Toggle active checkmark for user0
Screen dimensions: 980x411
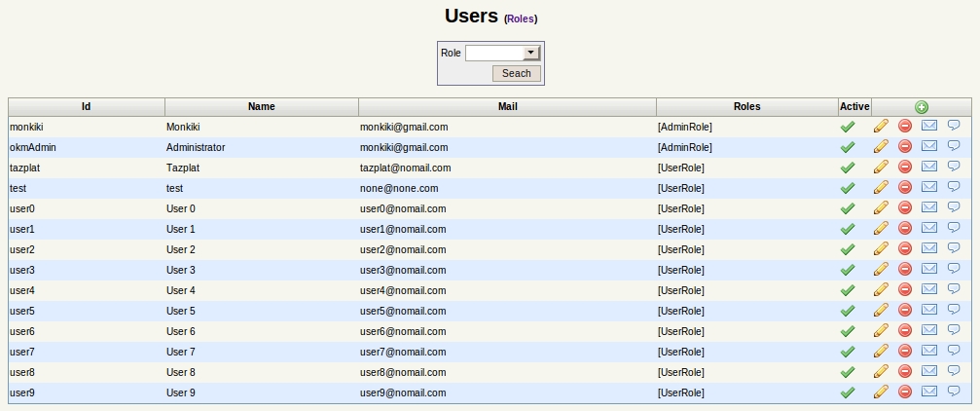(x=848, y=209)
